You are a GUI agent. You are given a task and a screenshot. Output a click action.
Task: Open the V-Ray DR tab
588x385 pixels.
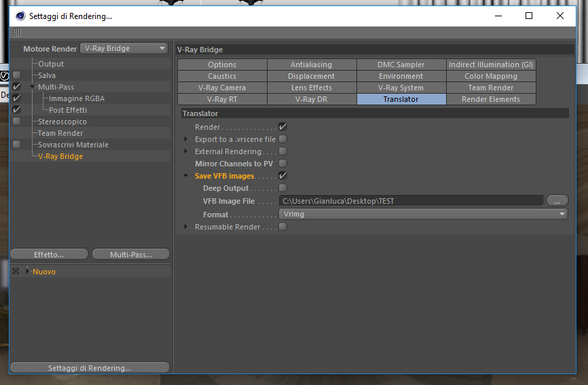point(311,99)
